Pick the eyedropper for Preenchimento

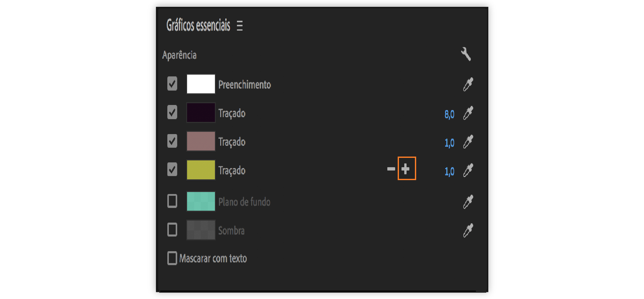coord(468,84)
